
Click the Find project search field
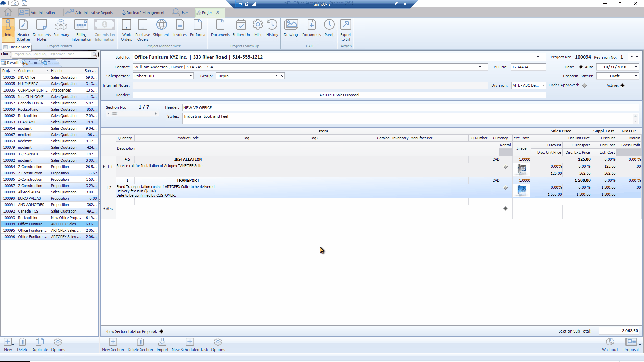coord(51,54)
